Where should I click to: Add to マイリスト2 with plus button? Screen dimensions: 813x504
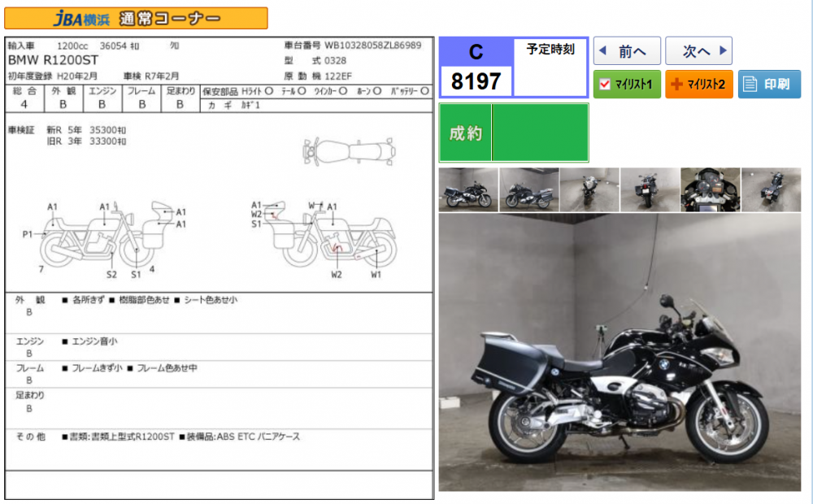pyautogui.click(x=698, y=84)
